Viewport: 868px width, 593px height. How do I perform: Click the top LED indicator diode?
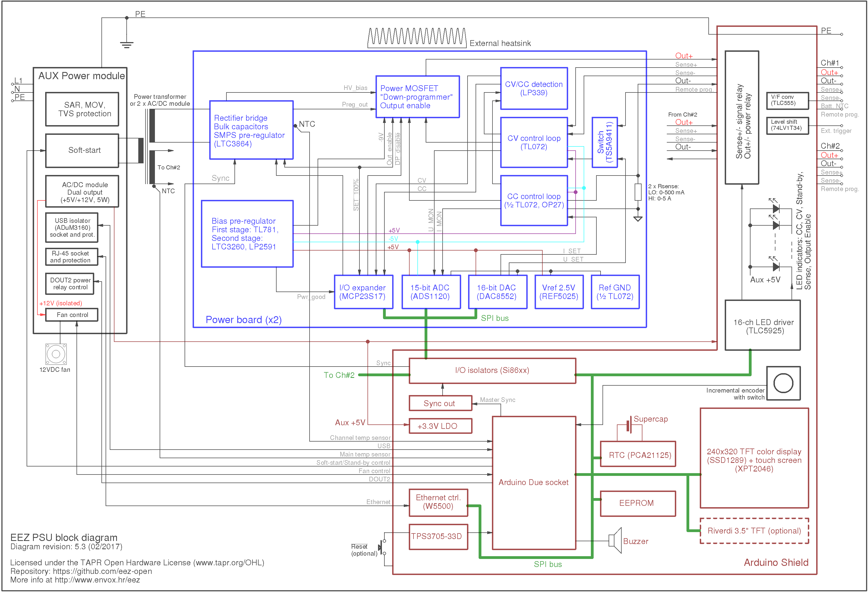[776, 208]
